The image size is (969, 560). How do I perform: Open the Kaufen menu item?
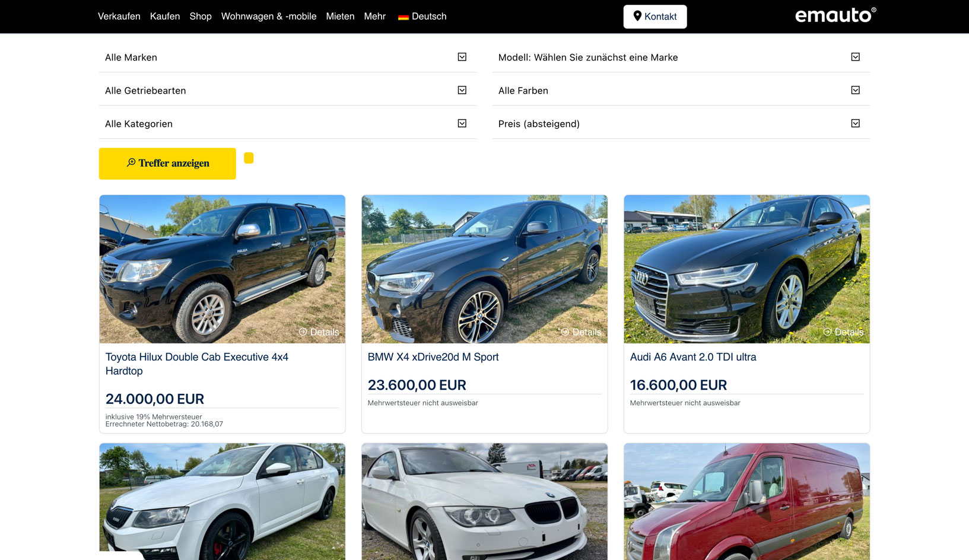[x=165, y=17]
